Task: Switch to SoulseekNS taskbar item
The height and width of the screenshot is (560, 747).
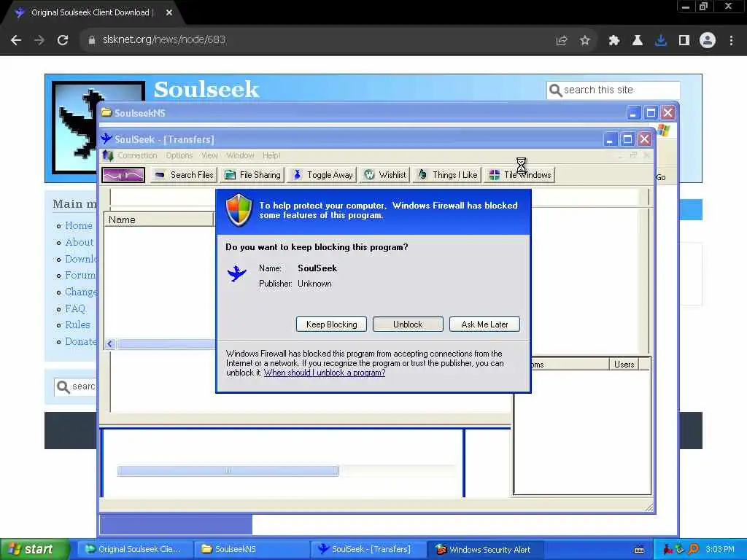Action: point(251,549)
